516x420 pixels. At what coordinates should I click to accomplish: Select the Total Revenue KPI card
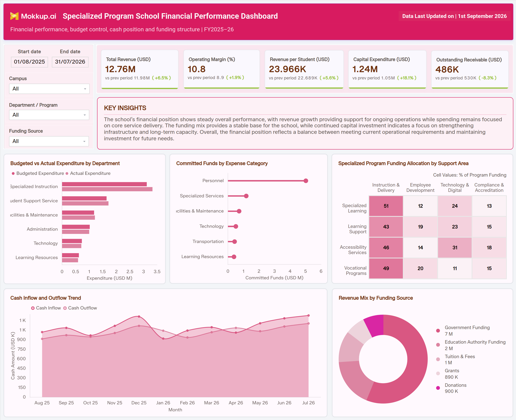[140, 69]
